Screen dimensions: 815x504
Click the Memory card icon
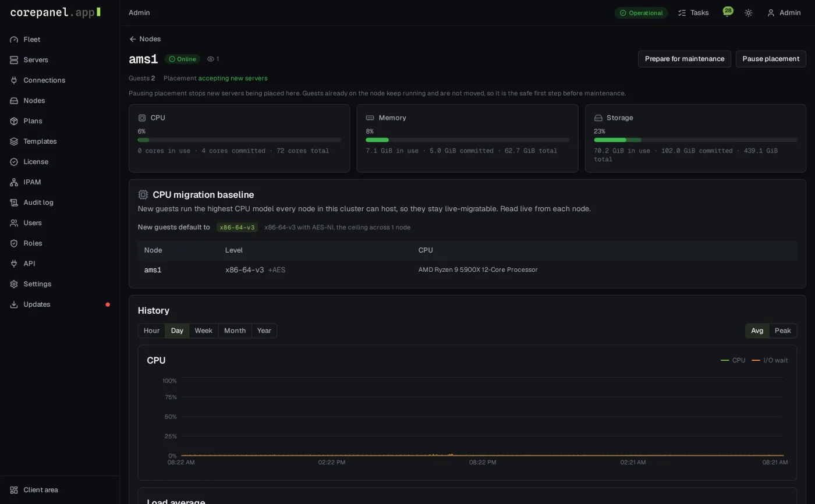(370, 118)
